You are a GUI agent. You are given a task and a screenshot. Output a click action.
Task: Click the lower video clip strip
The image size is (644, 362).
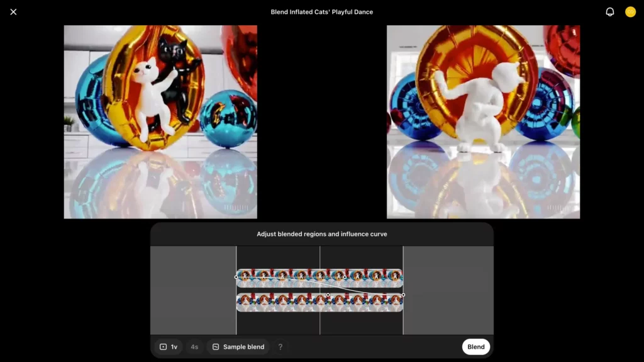319,302
